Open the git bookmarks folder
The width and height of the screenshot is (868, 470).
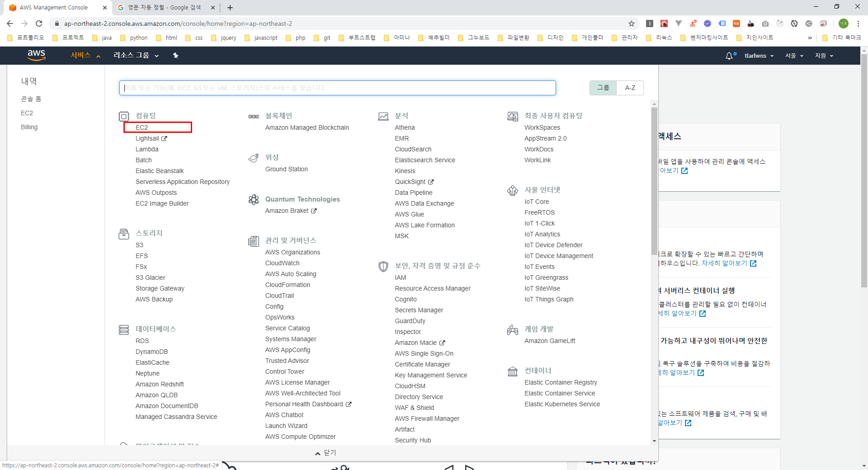point(322,38)
